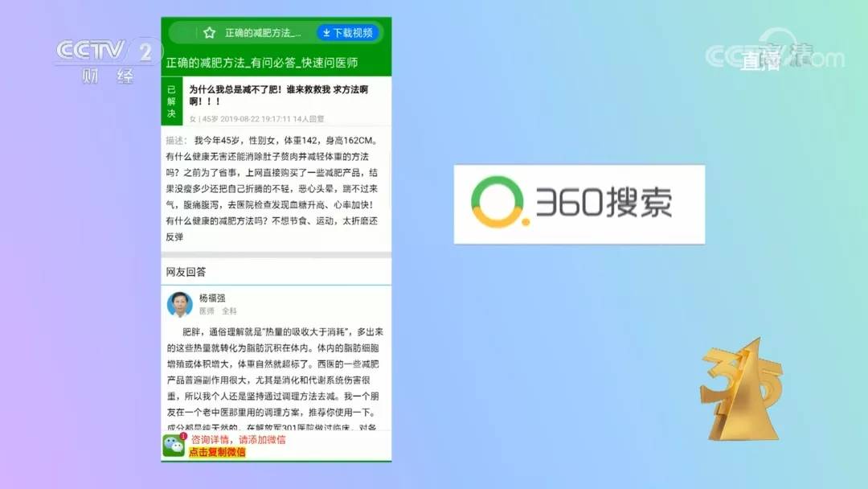Click the WeChat icon in bottom banner
Screen dimensions: 868x489
coord(174,446)
